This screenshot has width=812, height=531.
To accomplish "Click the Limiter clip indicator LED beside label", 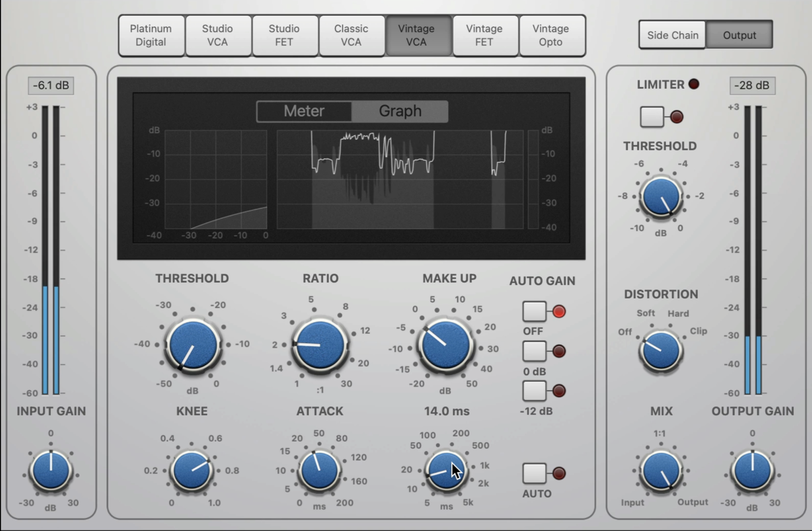I will pyautogui.click(x=694, y=84).
